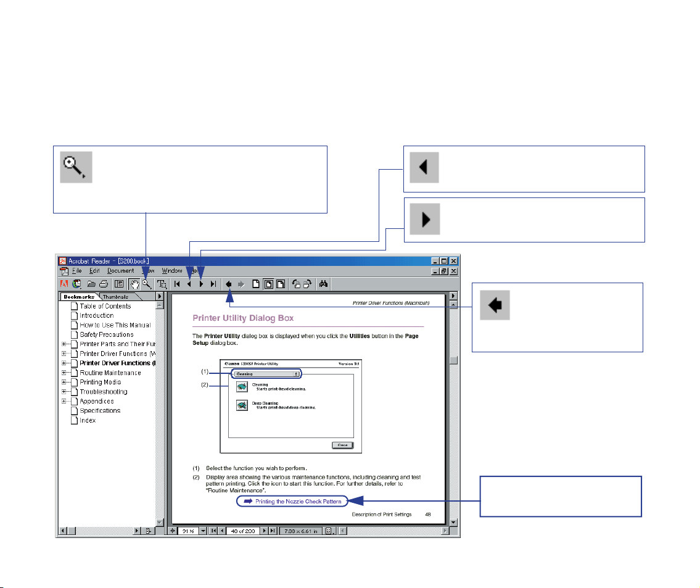Go to First Page toolbar button
This screenshot has width=700, height=588.
(x=177, y=284)
